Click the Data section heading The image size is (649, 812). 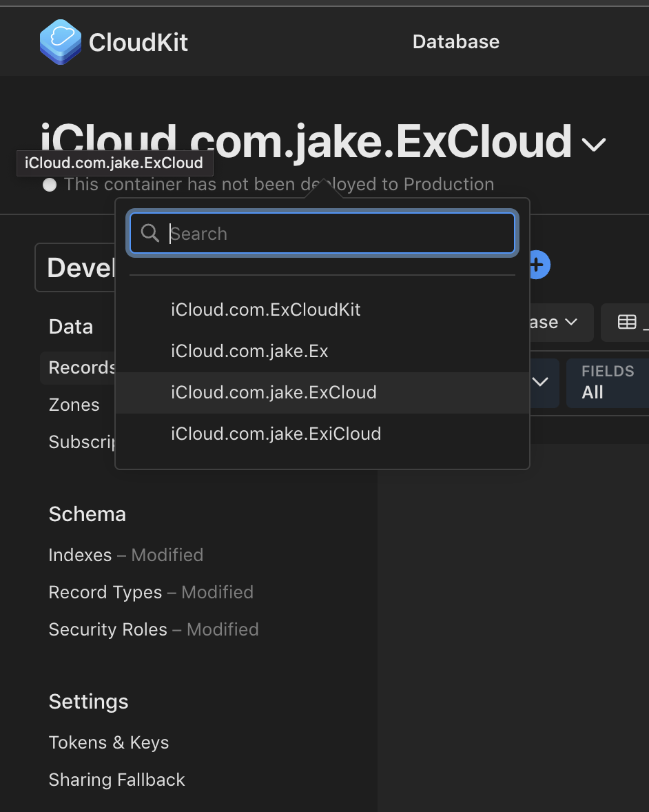pyautogui.click(x=71, y=327)
